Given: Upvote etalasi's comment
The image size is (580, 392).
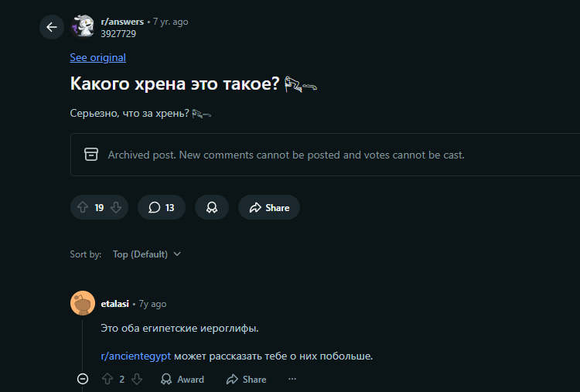Looking at the screenshot, I should tap(107, 379).
